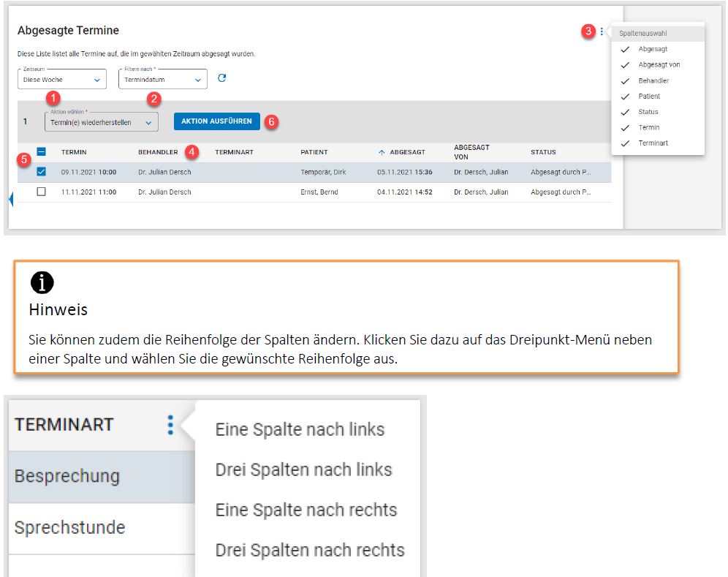The image size is (728, 577).
Task: Open the three-dot column selection menu
Action: pos(602,31)
